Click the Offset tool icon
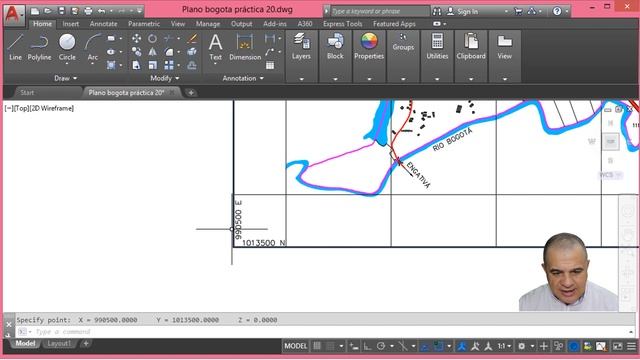The height and width of the screenshot is (360, 640). [192, 65]
